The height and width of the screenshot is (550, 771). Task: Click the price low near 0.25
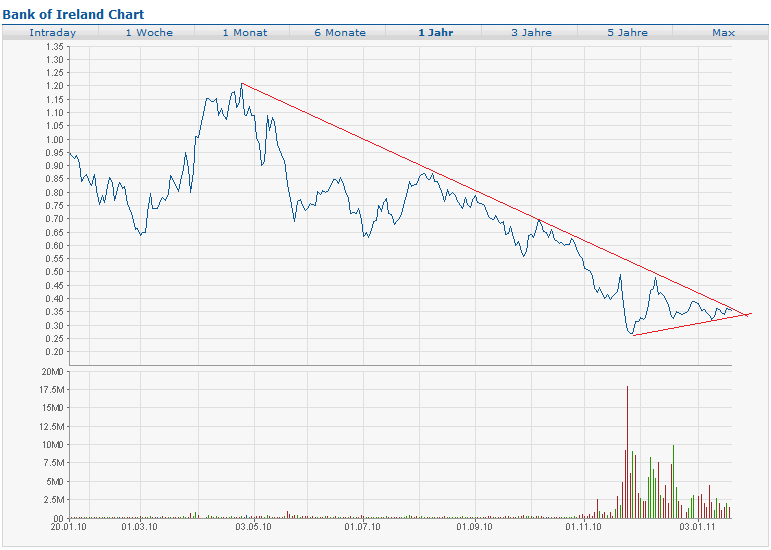(631, 334)
